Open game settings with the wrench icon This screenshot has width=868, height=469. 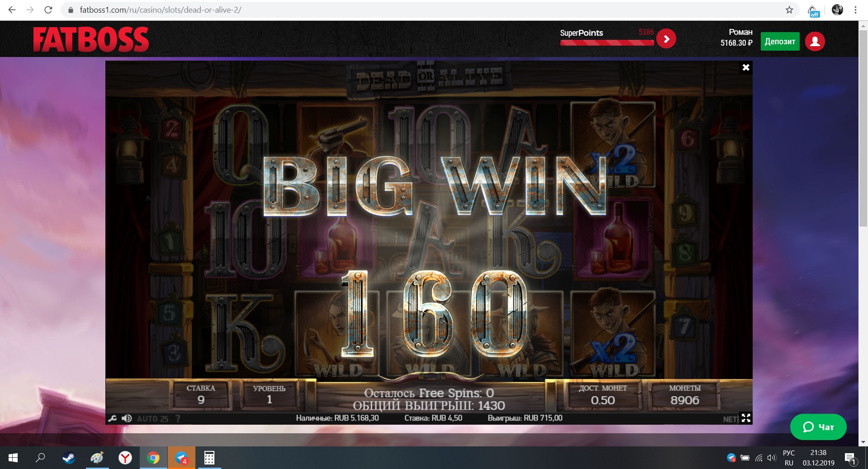pyautogui.click(x=112, y=418)
